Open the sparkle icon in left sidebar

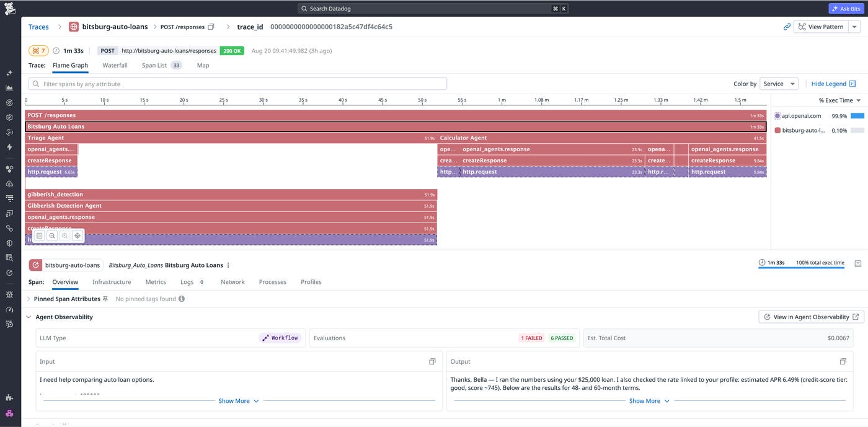point(9,73)
